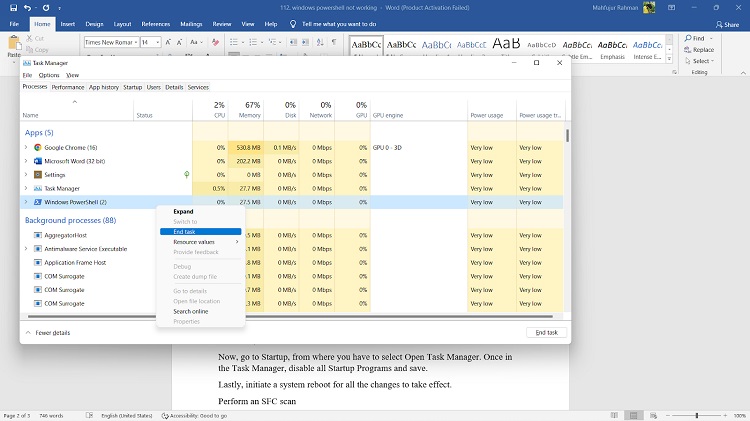Click the Save icon in Word's title bar
Screen dimensions: 750x421
click(x=12, y=7)
